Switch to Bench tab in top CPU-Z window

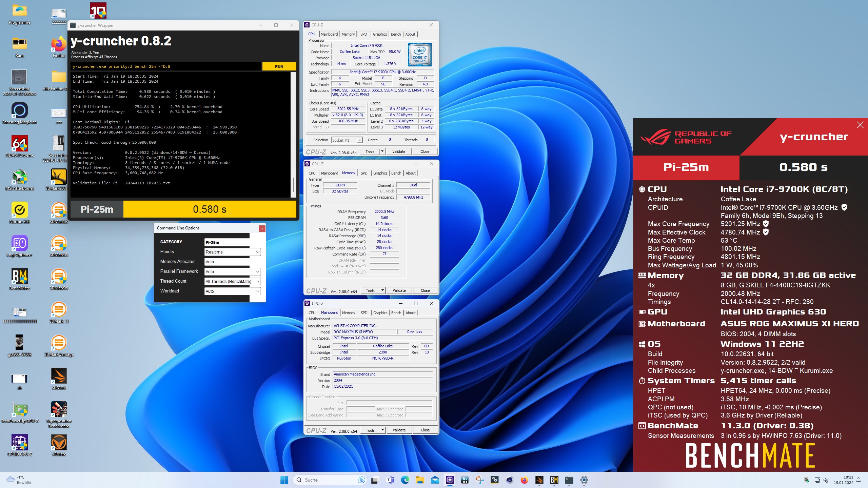tap(396, 34)
